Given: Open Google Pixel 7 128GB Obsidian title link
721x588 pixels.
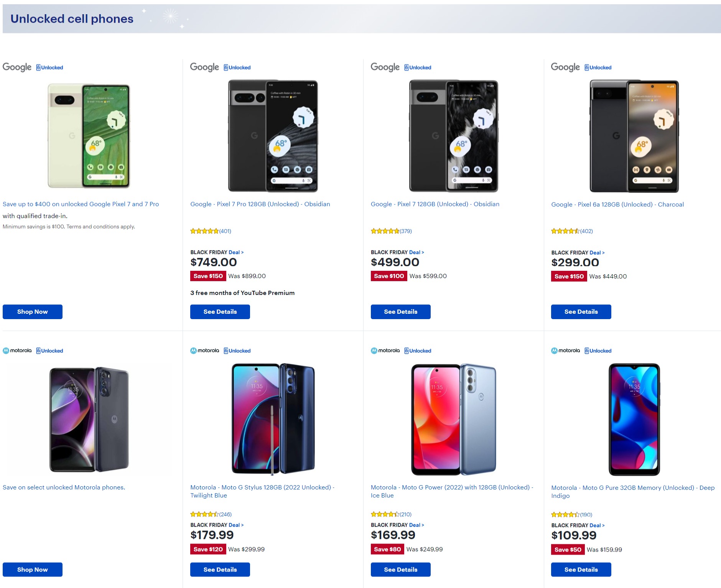Looking at the screenshot, I should click(435, 204).
